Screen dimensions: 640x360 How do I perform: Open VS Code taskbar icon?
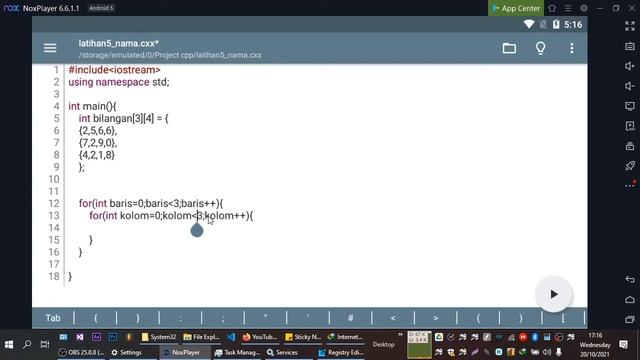pos(231,337)
